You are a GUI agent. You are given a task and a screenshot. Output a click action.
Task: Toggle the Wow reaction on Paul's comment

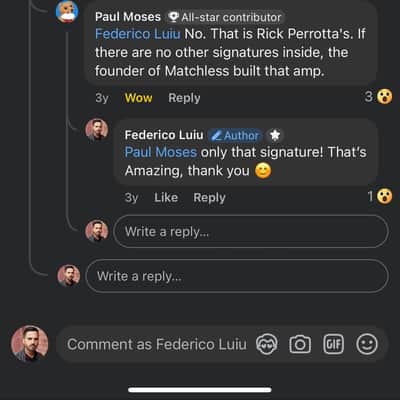pos(138,98)
